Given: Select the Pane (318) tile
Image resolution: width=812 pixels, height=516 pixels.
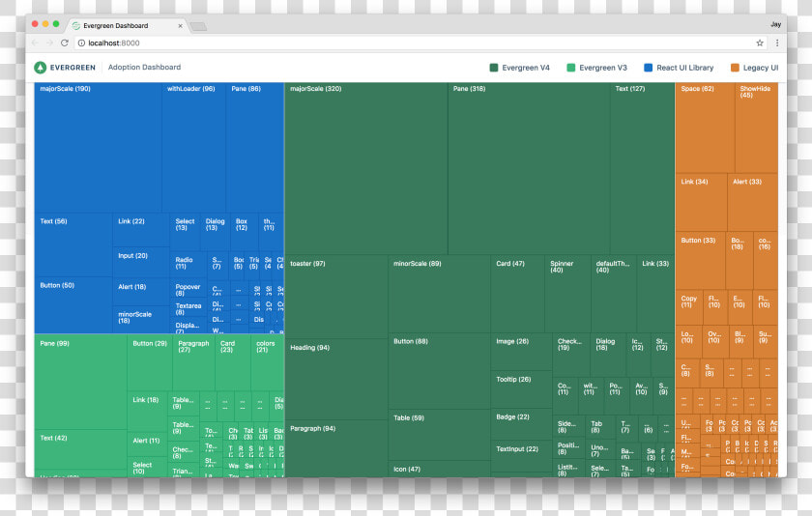Looking at the screenshot, I should click(529, 168).
